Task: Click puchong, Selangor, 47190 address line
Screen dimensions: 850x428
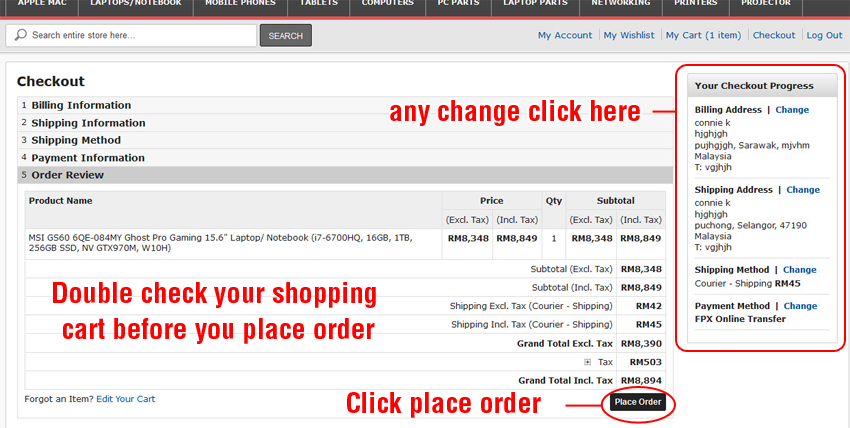Action: [x=751, y=225]
